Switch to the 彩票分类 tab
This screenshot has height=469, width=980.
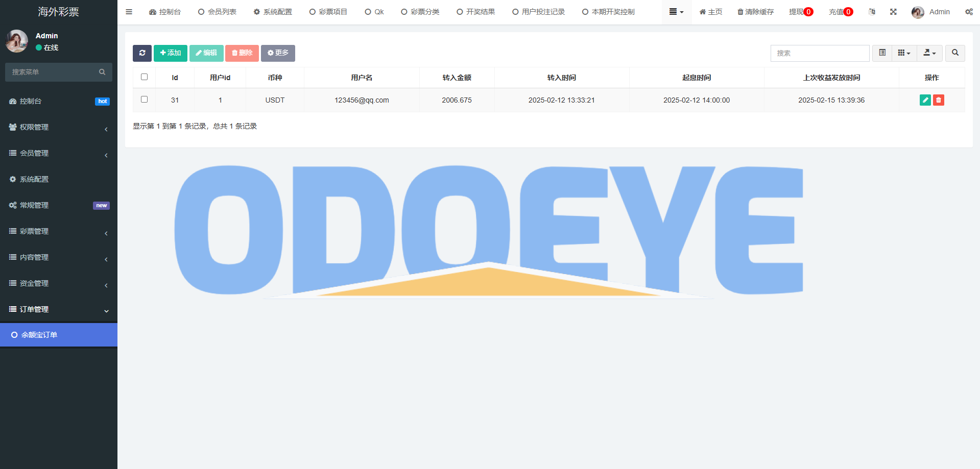(x=420, y=12)
